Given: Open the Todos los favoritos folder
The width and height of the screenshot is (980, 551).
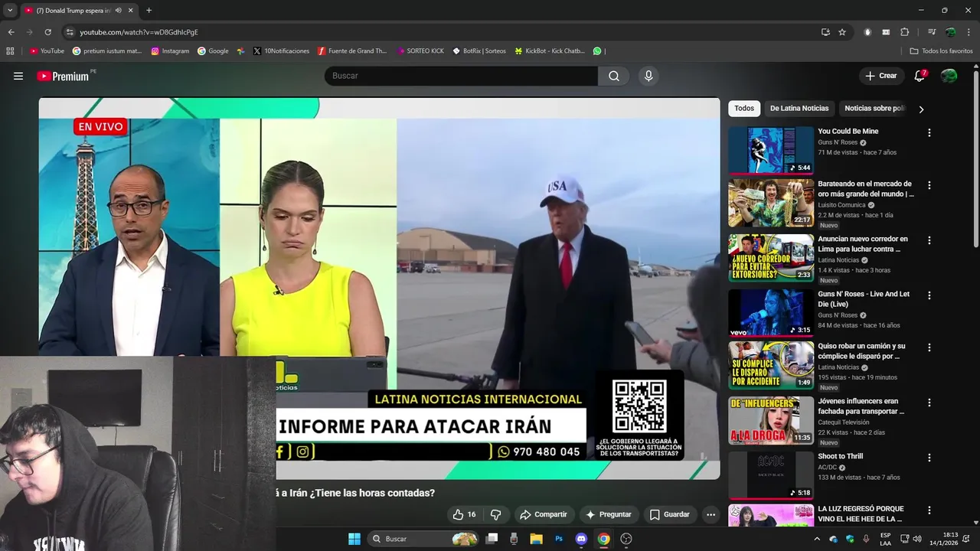Looking at the screenshot, I should click(x=941, y=51).
